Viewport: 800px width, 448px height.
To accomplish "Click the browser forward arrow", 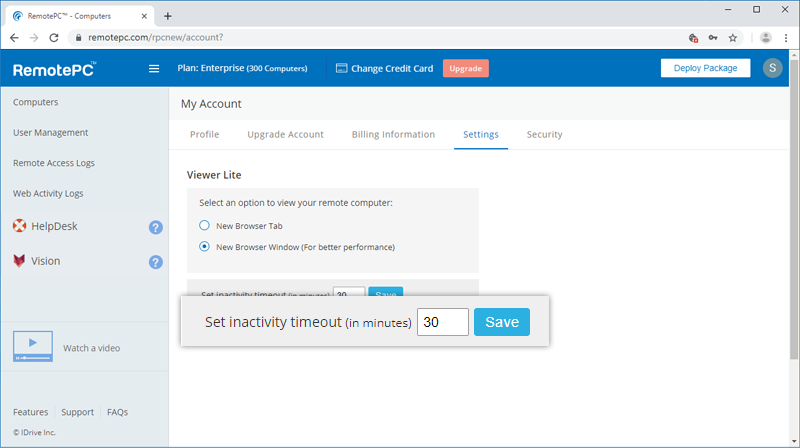I will (x=34, y=38).
